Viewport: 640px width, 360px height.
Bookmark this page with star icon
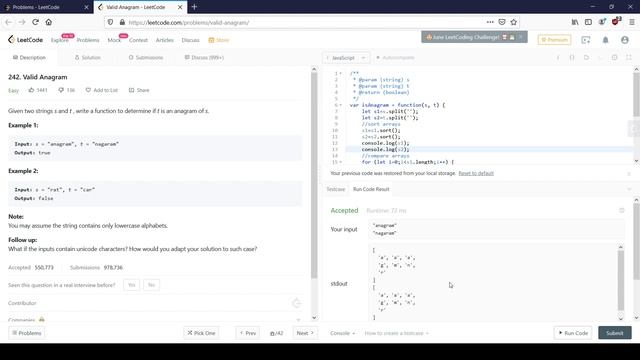click(513, 22)
